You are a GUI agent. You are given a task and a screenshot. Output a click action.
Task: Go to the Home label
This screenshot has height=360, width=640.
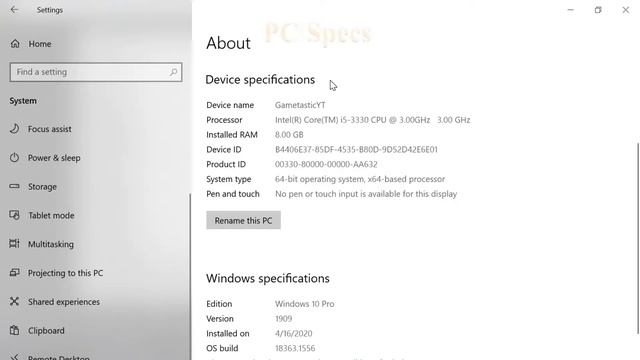[x=40, y=44]
